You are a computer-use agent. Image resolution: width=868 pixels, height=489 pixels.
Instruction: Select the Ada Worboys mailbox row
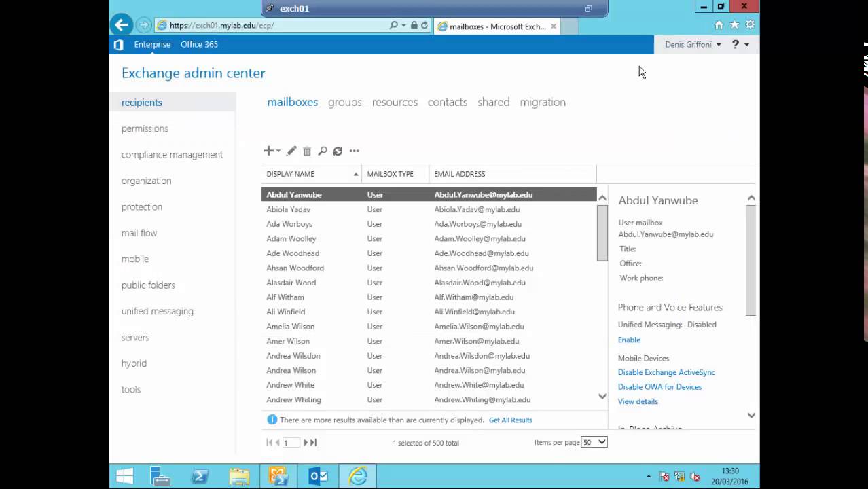tap(429, 224)
